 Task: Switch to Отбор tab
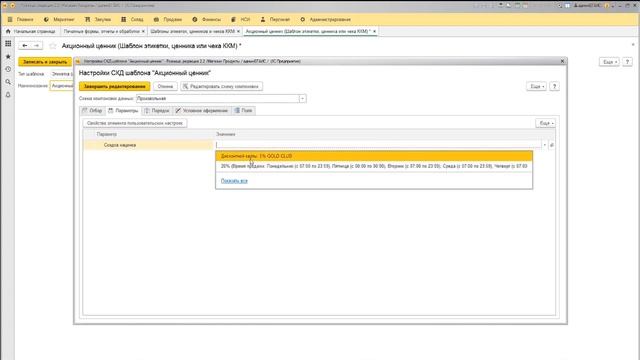[x=93, y=111]
